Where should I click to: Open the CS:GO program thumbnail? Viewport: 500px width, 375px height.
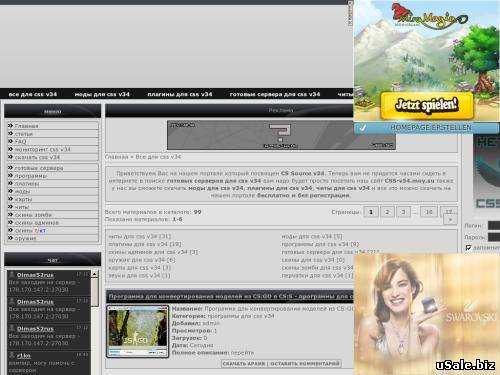pyautogui.click(x=138, y=331)
